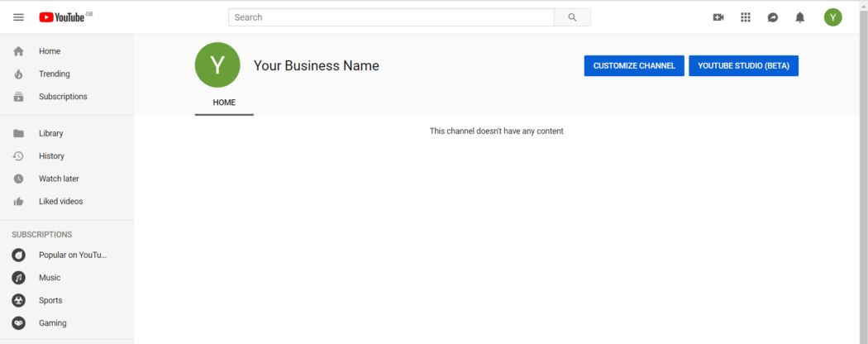Screen dimensions: 868x344
Task: Go to Home in sidebar
Action: [x=50, y=51]
